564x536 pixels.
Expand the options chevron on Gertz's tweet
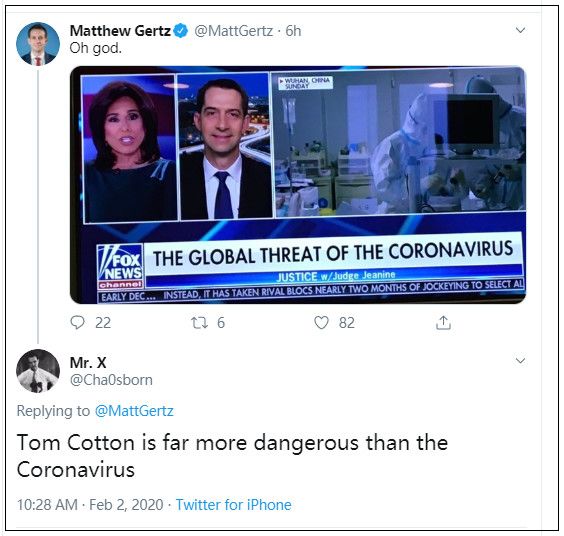pyautogui.click(x=520, y=30)
